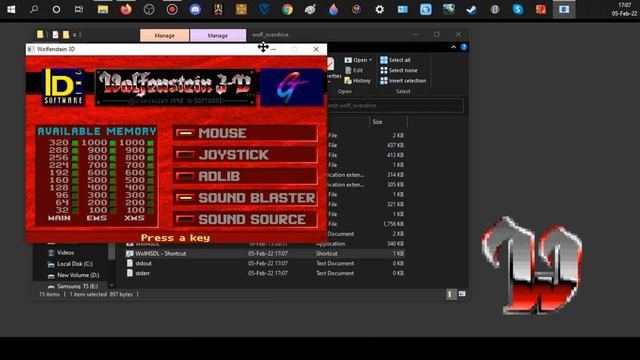Click XMS memory 1000 bar indicator

[151, 143]
